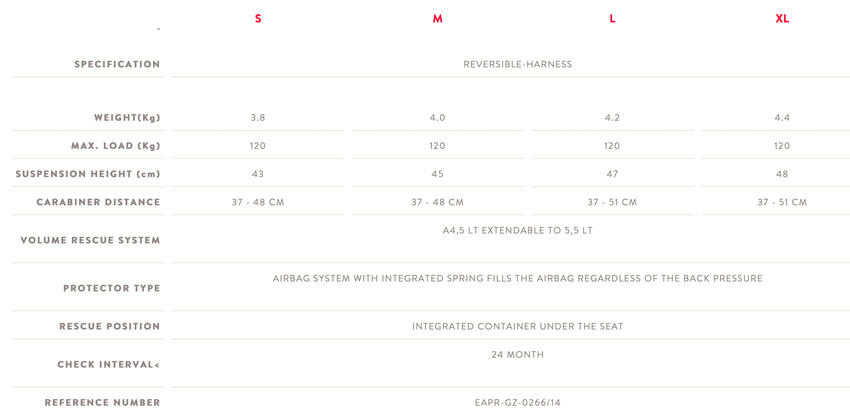Select INTEGRATED CONTAINER UNDER THE SEAT text
850x414 pixels.
click(x=518, y=326)
